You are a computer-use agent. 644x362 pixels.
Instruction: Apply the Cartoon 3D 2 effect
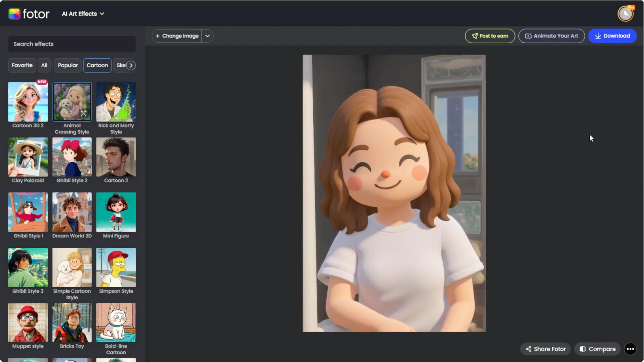(x=28, y=102)
